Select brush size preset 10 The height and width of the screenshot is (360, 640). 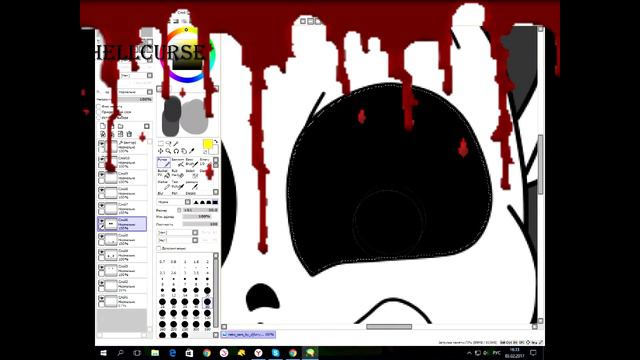coord(162,291)
